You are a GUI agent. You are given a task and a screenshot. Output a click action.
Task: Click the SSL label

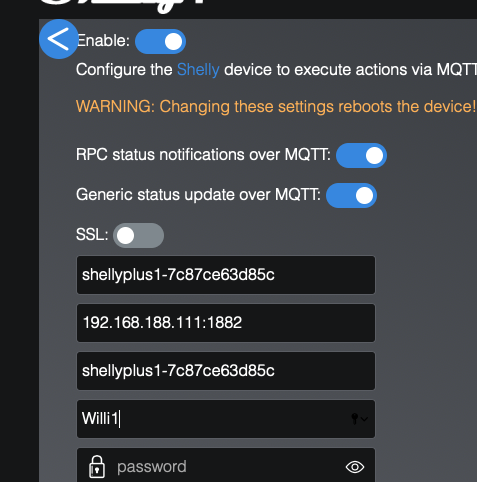click(x=92, y=235)
